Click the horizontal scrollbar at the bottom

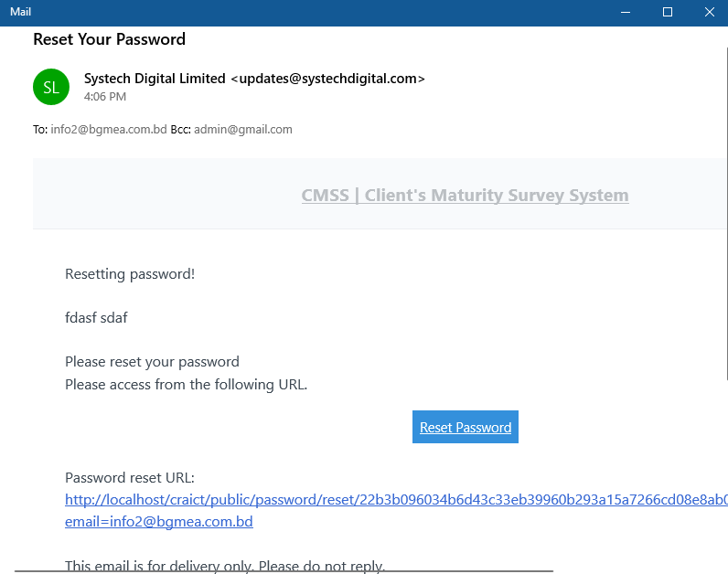pos(284,571)
